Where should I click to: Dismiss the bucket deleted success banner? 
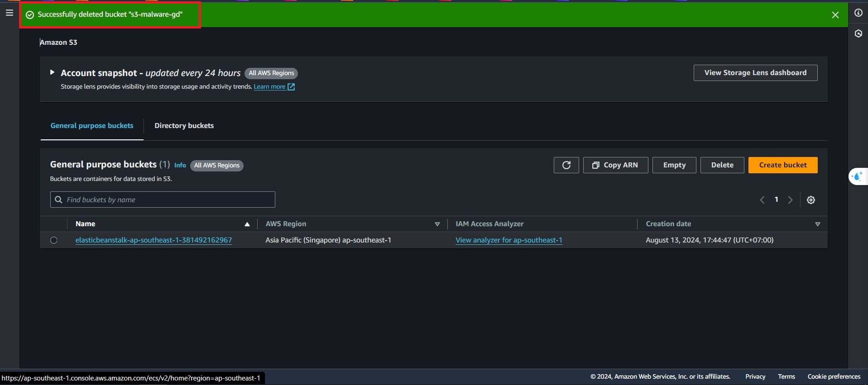click(835, 15)
